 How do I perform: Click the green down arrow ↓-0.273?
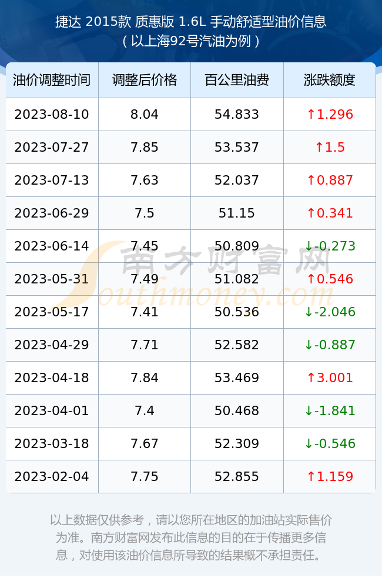click(330, 246)
